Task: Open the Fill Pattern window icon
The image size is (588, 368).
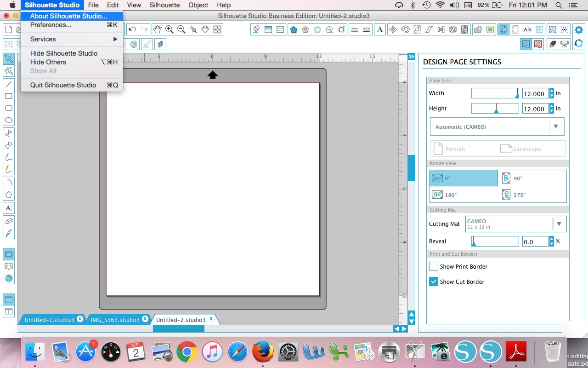Action: [x=280, y=30]
